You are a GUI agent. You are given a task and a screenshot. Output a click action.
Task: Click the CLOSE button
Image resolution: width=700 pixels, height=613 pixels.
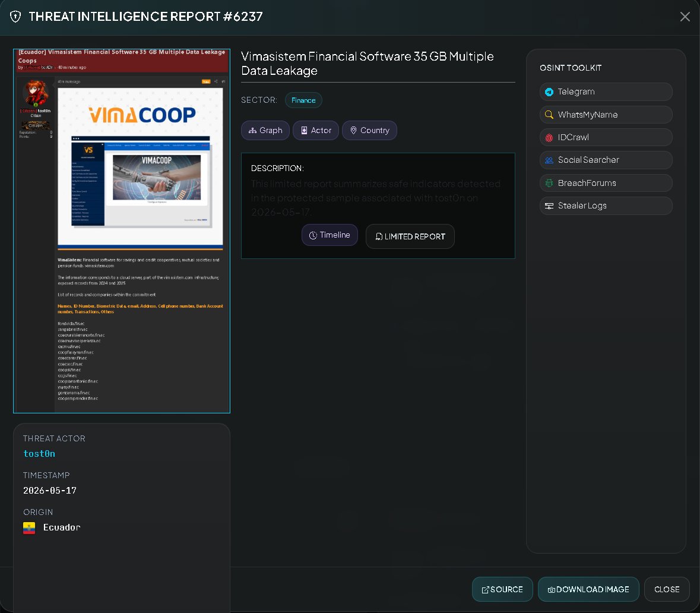pyautogui.click(x=667, y=589)
